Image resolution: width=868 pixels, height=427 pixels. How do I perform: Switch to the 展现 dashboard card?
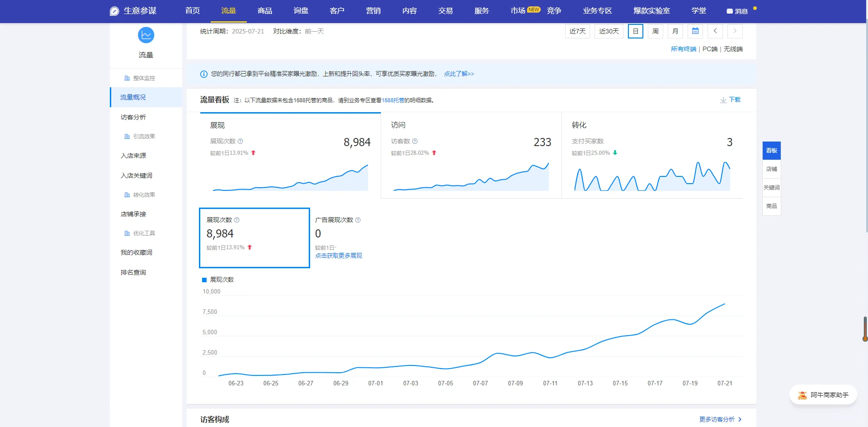290,155
